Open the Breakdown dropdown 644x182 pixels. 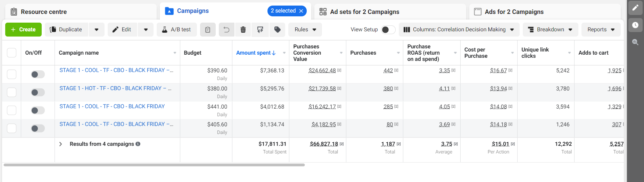click(550, 30)
